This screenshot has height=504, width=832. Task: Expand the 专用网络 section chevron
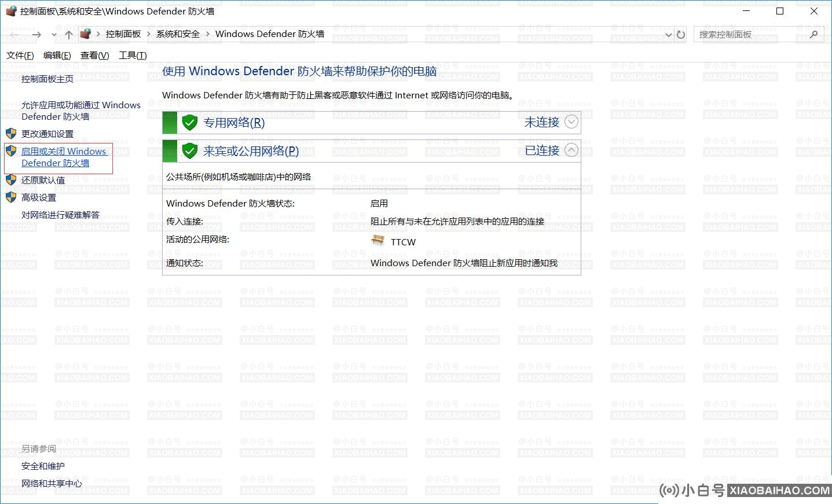[571, 122]
